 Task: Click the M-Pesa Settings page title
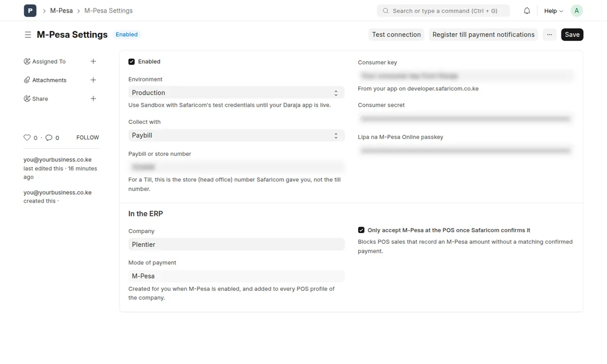(x=72, y=34)
